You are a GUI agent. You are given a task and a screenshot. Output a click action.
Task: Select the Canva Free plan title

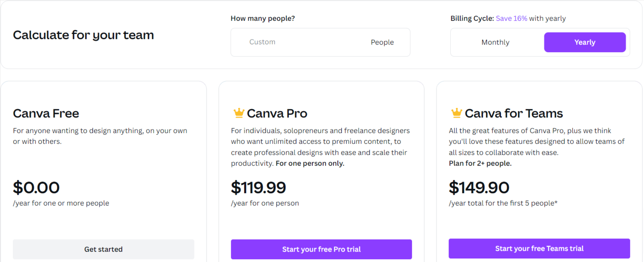[46, 113]
